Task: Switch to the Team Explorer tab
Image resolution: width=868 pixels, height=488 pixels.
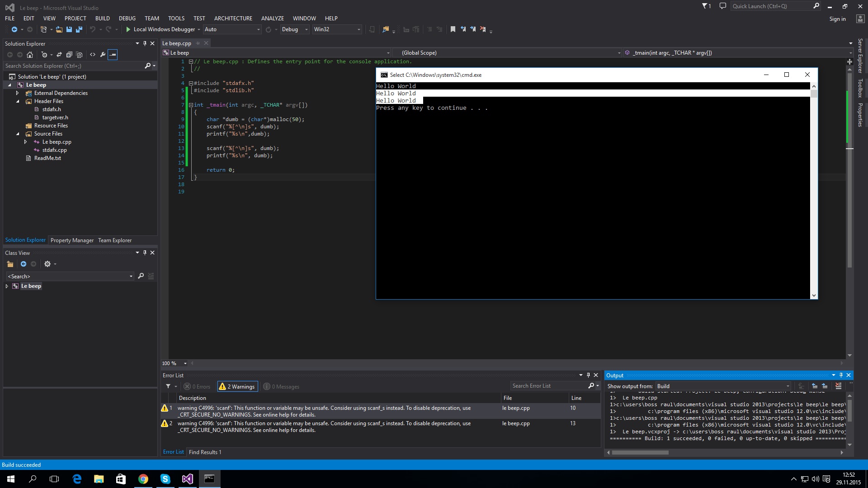Action: (x=115, y=240)
